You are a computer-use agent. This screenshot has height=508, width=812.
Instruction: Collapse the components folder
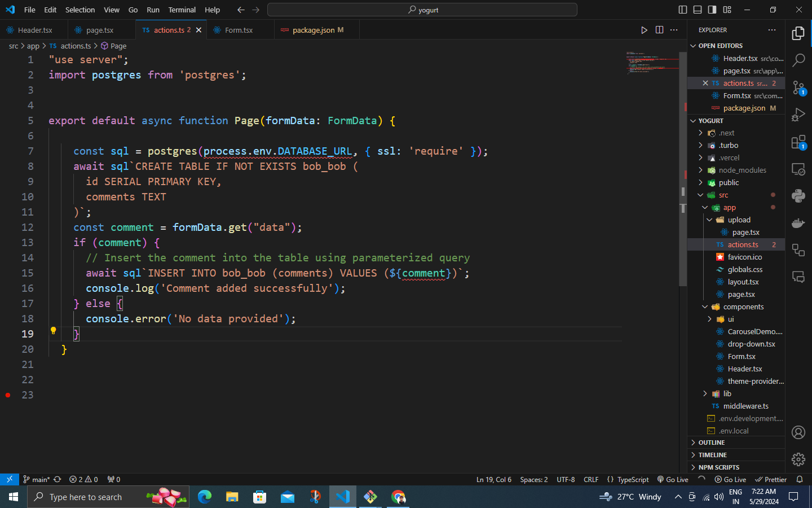(743, 306)
